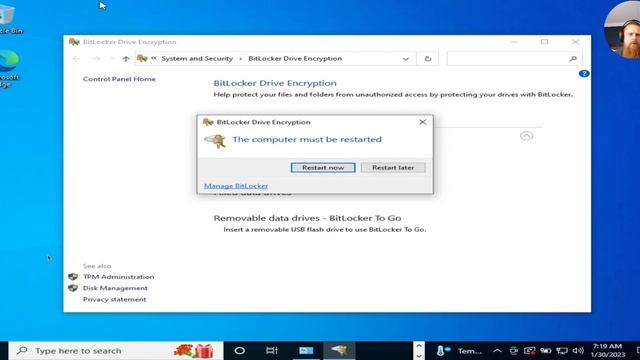The height and width of the screenshot is (360, 640).
Task: Open network icon in system tray
Action: tap(562, 351)
